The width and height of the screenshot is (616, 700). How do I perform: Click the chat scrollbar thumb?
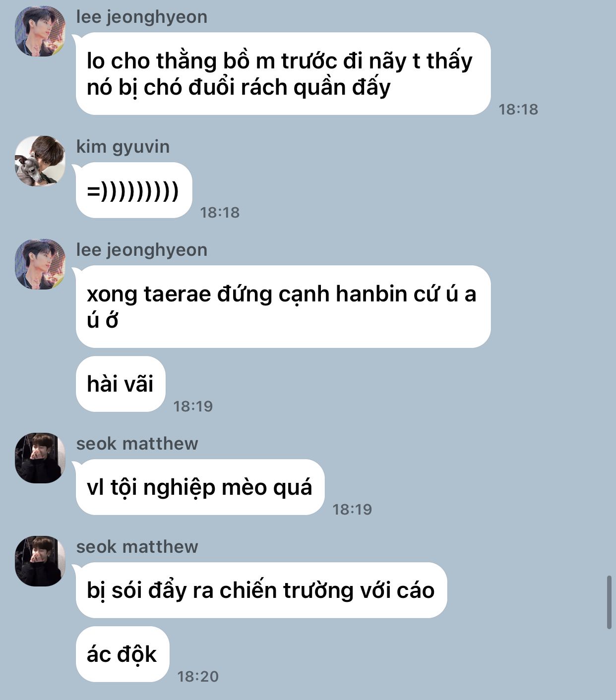[x=609, y=602]
